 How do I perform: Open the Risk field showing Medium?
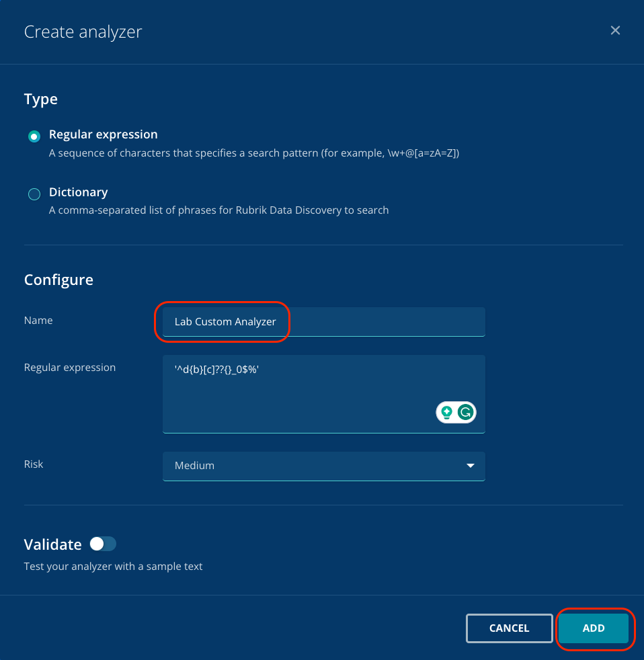pyautogui.click(x=316, y=466)
